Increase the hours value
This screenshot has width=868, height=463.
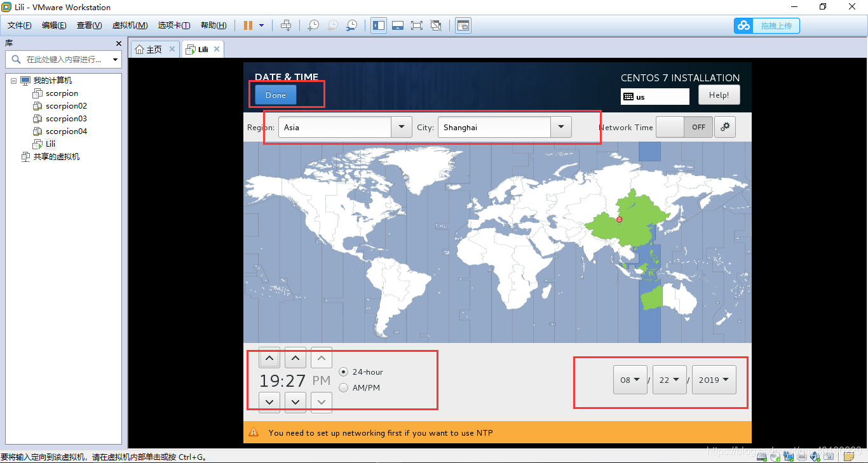click(x=269, y=358)
